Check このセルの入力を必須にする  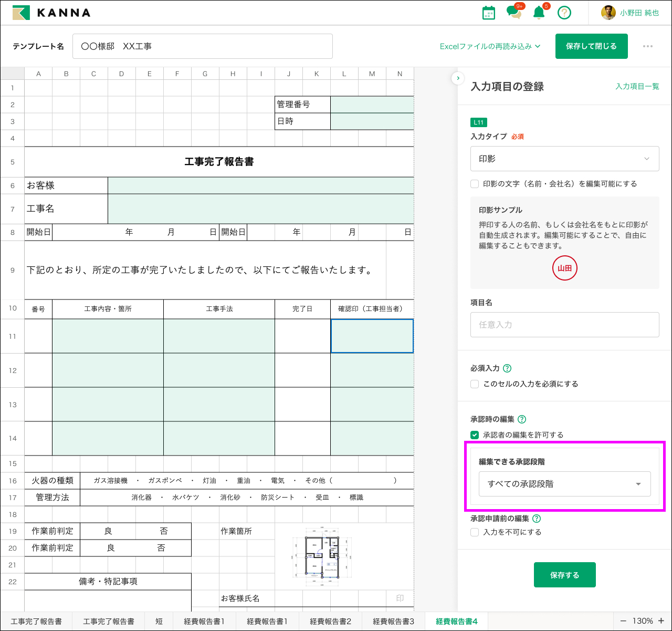(x=475, y=384)
